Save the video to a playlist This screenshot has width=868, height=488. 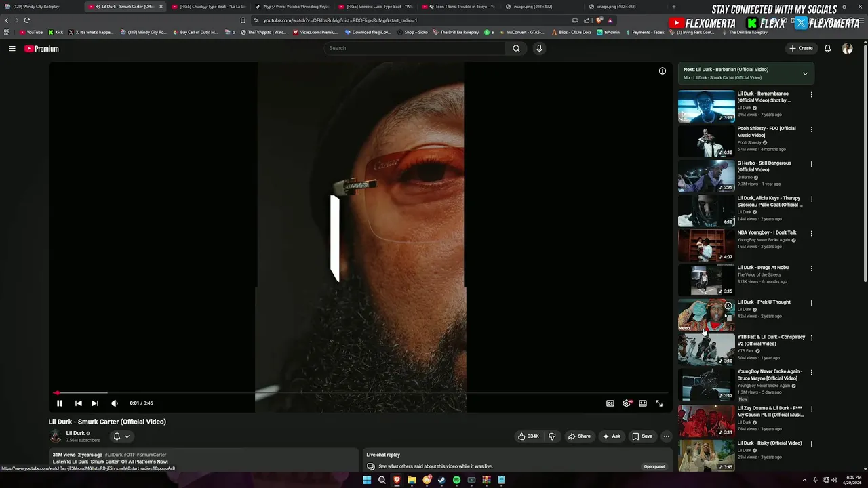pos(642,436)
